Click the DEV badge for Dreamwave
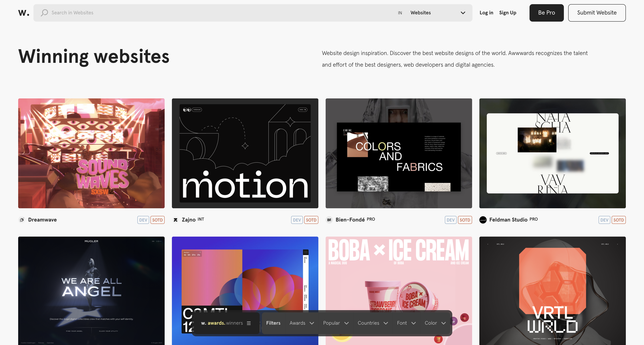 click(143, 220)
